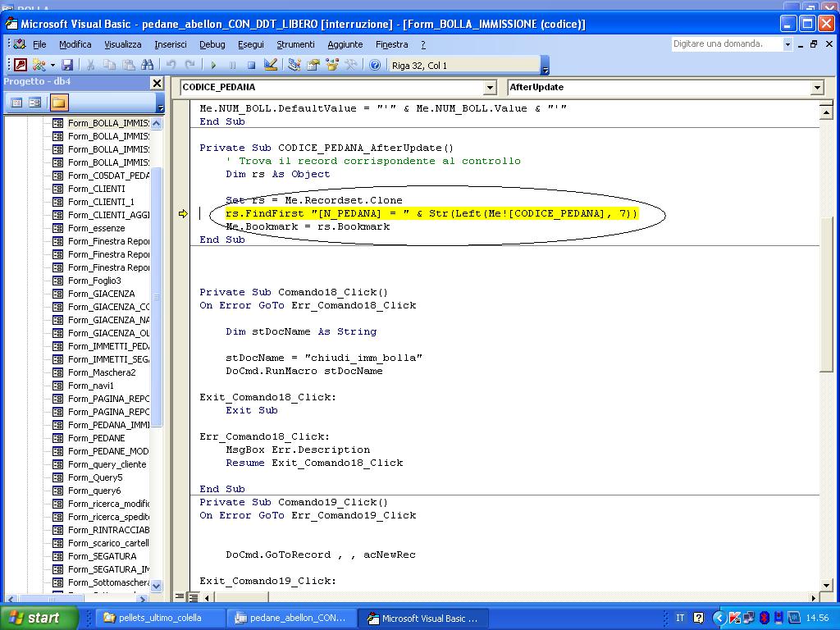The width and height of the screenshot is (840, 630).
Task: Toggle Design Mode icon
Action: click(271, 65)
